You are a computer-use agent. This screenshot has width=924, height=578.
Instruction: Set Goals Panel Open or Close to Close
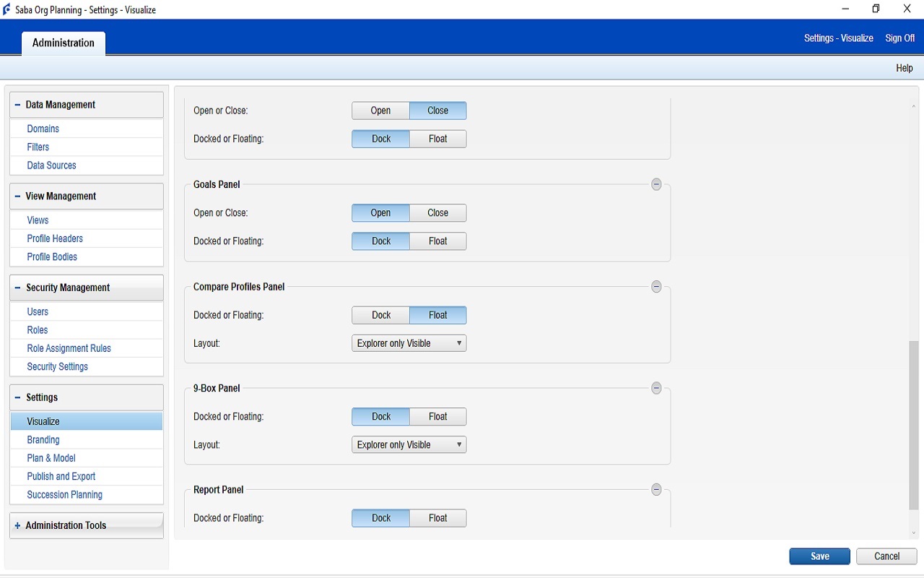437,212
